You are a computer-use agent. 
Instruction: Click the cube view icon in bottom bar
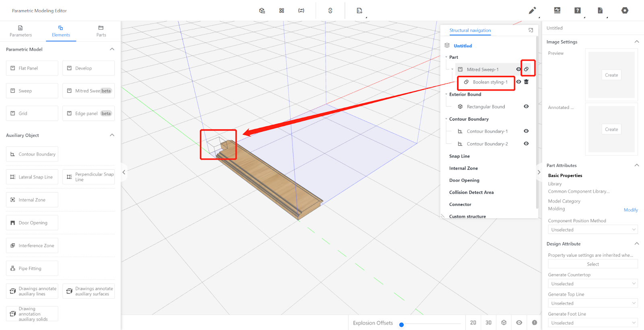(504, 323)
